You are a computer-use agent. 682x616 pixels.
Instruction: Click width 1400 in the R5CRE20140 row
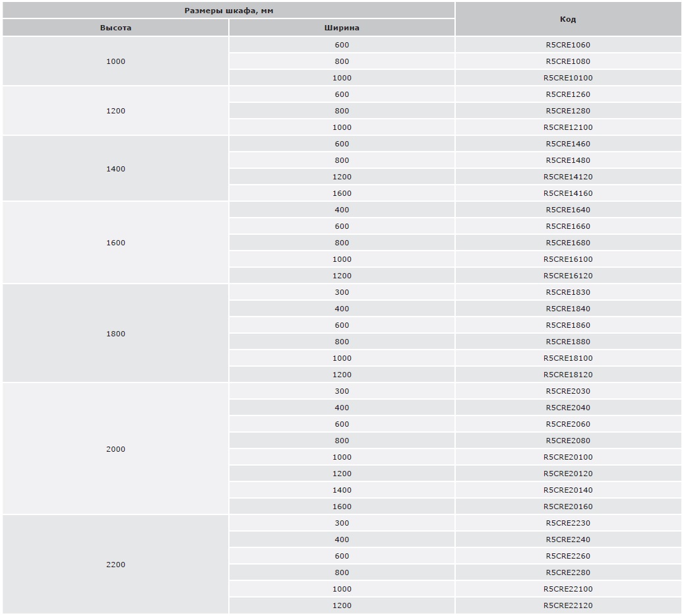[x=342, y=490]
